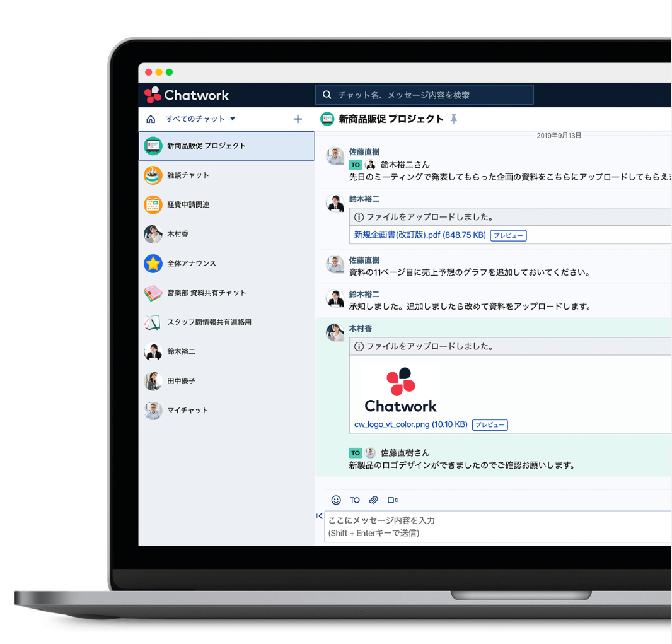Click the search magnifier icon
This screenshot has height=644, width=672.
[x=327, y=95]
